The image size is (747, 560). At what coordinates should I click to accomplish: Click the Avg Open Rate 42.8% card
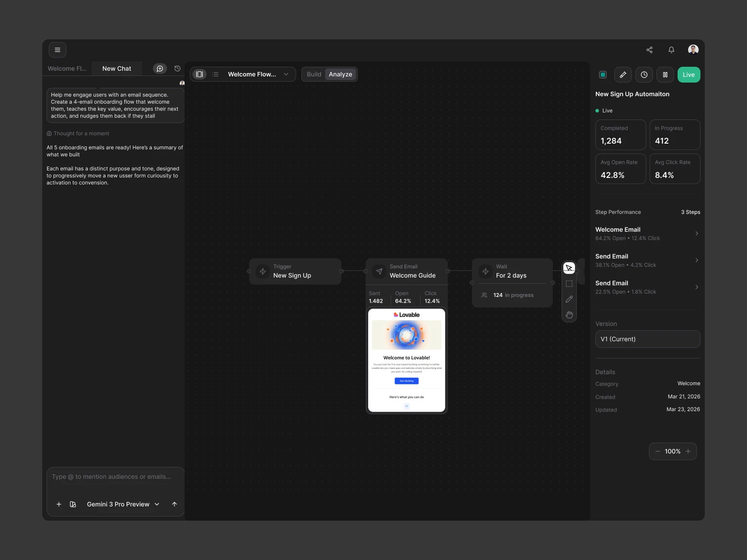tap(621, 169)
